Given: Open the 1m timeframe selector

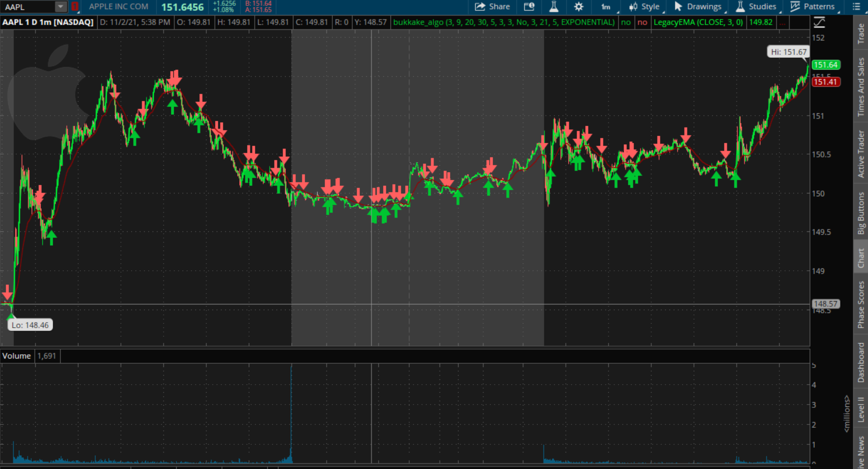Looking at the screenshot, I should (x=606, y=7).
